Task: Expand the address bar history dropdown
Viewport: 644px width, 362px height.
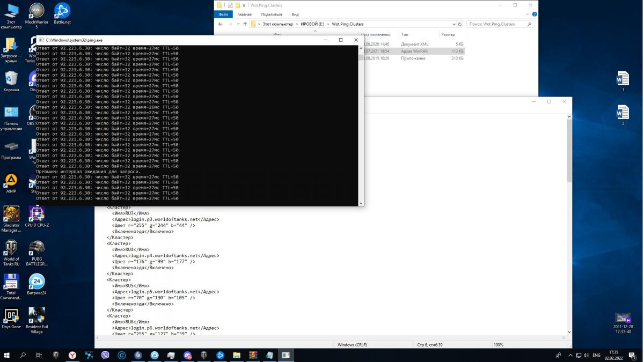Action: coord(454,24)
